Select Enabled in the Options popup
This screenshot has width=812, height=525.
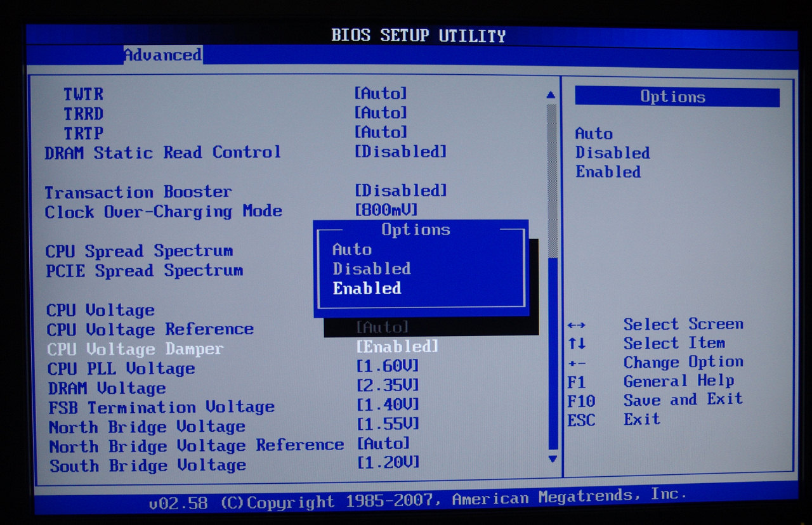pyautogui.click(x=367, y=288)
